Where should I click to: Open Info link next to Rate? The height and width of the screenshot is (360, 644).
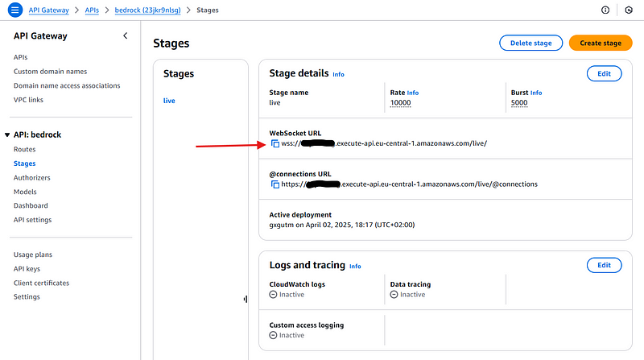tap(412, 93)
